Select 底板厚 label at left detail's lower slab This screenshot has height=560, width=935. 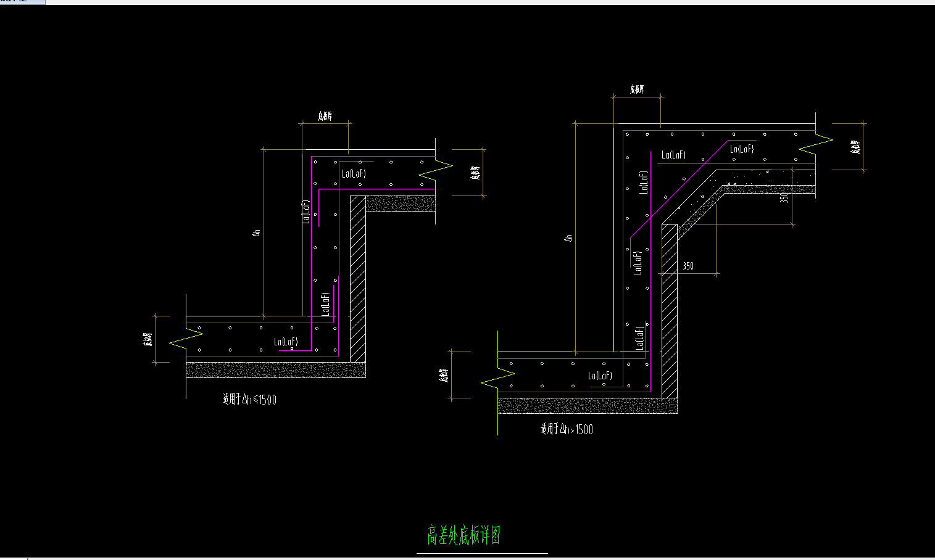(148, 339)
